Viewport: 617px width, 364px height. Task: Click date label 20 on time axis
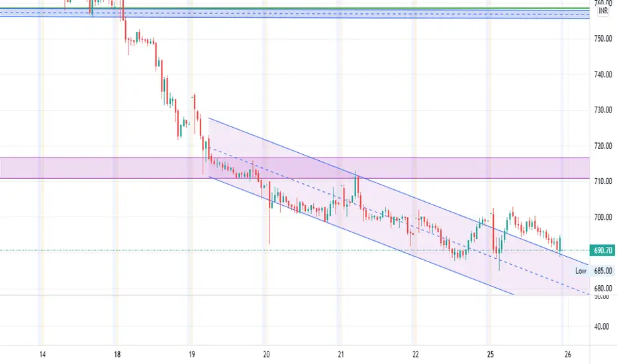coord(266,355)
